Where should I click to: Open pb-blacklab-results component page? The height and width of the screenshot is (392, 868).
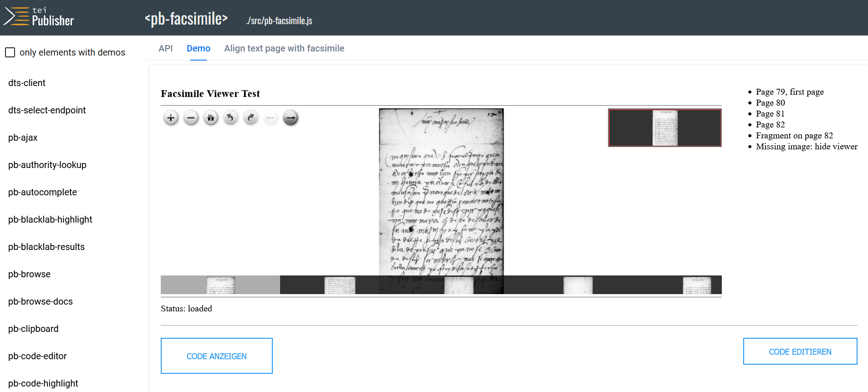point(46,247)
